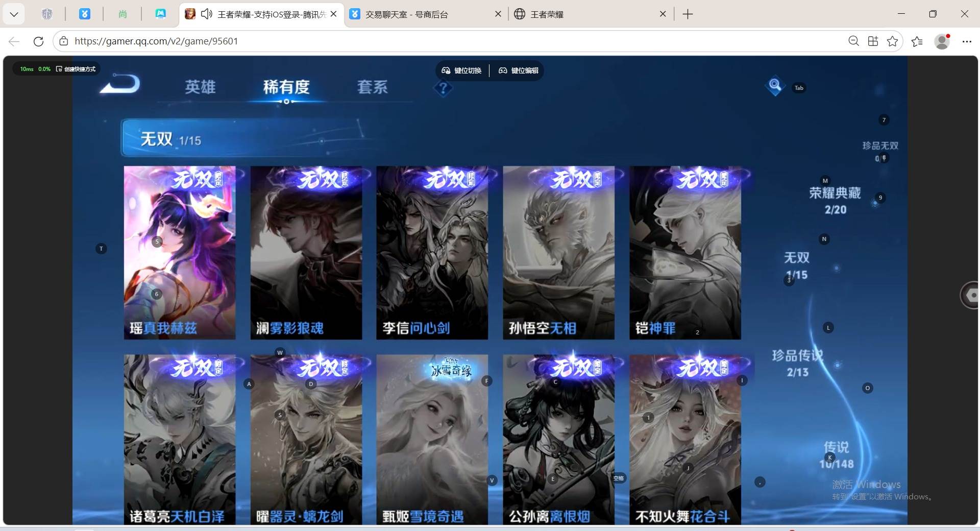Open the 甄姬雪境奇遇 skin card
Image resolution: width=980 pixels, height=531 pixels.
pyautogui.click(x=432, y=440)
